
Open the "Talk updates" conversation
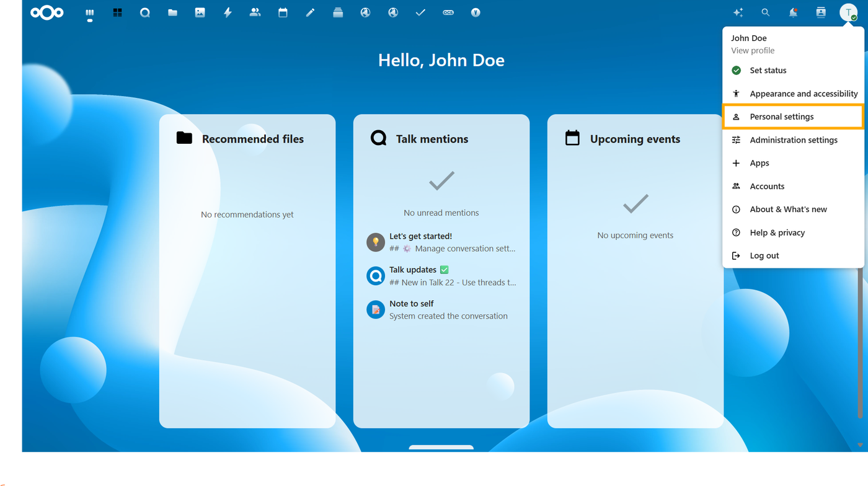coord(441,276)
